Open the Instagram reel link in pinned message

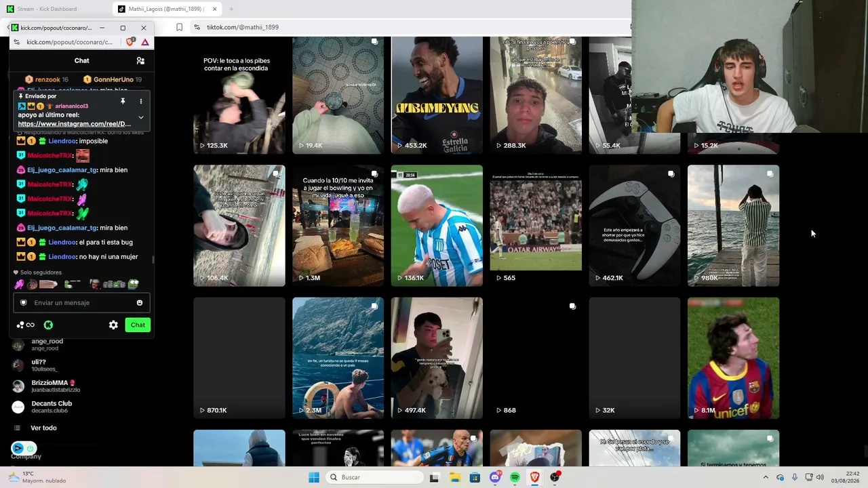pyautogui.click(x=75, y=124)
